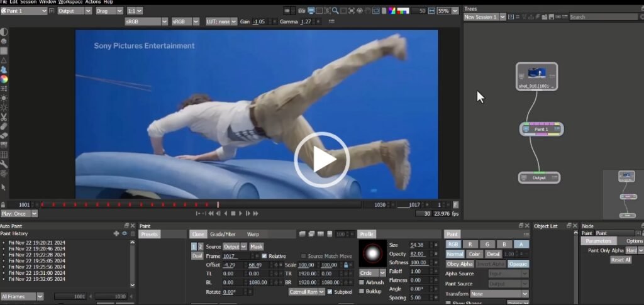Click the play forward arrow in playback controls
644x305 pixels.
(241, 213)
